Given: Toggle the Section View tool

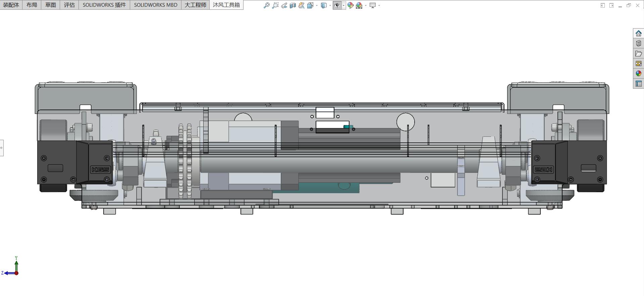Looking at the screenshot, I should [293, 5].
